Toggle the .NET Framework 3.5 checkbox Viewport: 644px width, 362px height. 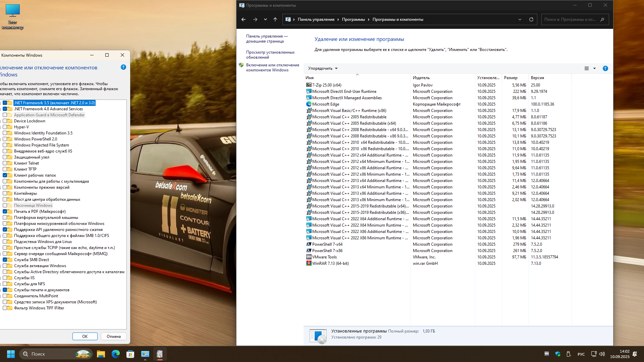tap(5, 103)
